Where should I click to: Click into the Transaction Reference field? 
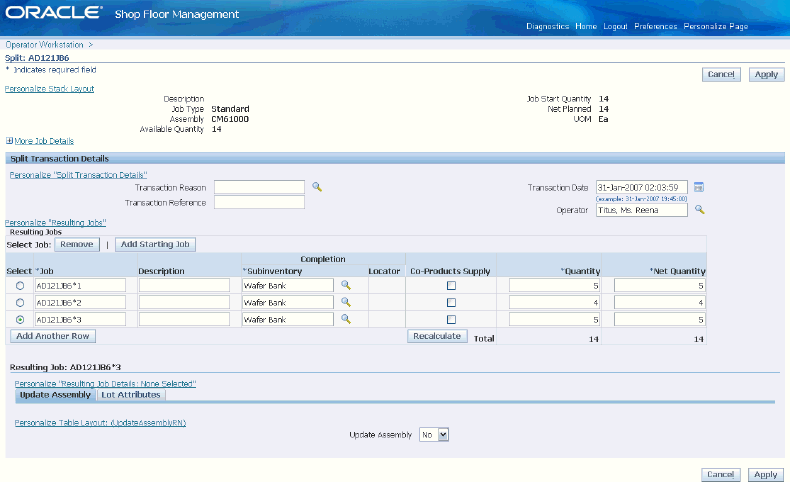(x=259, y=202)
